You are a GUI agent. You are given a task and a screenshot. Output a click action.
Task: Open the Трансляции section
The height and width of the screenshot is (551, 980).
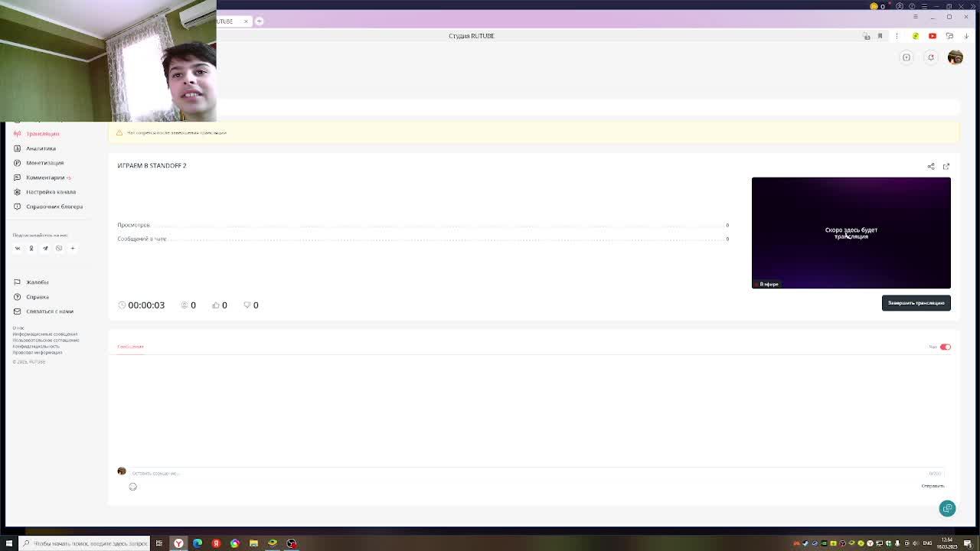click(x=42, y=134)
